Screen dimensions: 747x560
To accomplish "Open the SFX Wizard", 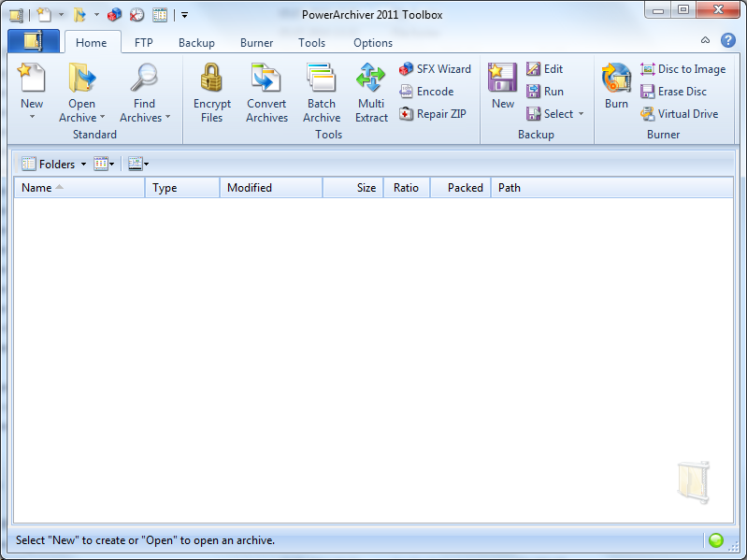I will [x=435, y=69].
